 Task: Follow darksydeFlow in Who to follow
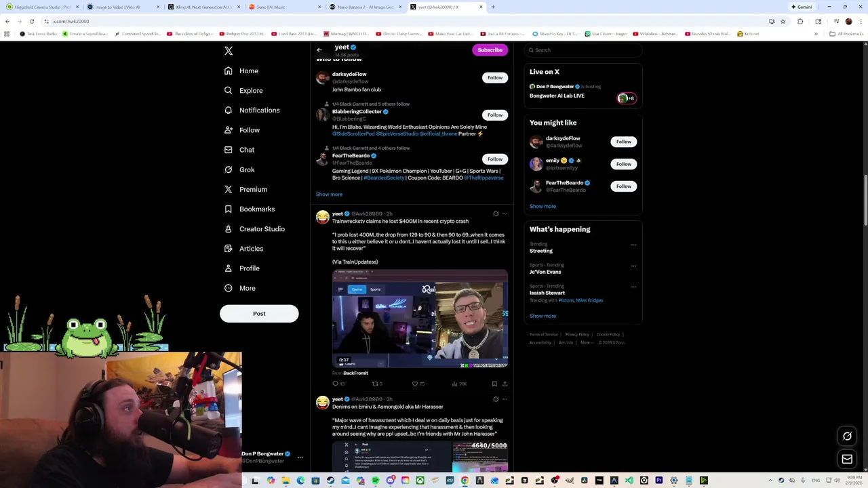(x=495, y=77)
